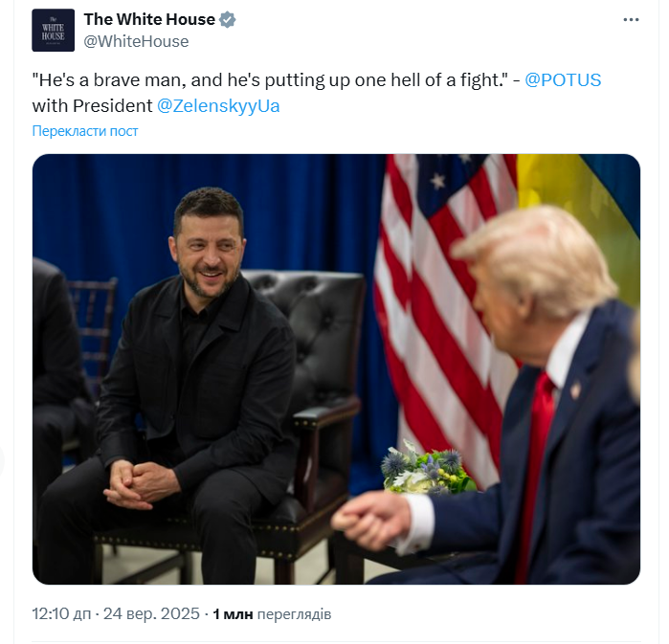The width and height of the screenshot is (669, 644).
Task: Open the White House profile avatar
Action: (53, 31)
